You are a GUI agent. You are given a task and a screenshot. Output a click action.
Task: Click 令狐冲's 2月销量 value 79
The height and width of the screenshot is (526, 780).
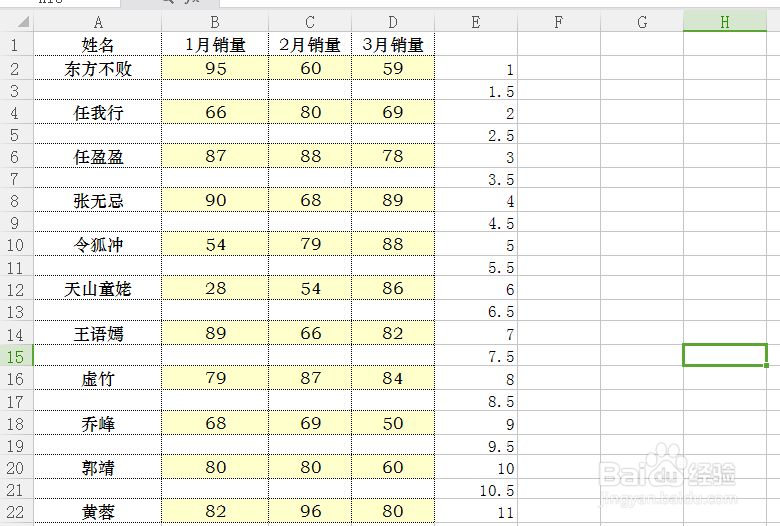[310, 244]
